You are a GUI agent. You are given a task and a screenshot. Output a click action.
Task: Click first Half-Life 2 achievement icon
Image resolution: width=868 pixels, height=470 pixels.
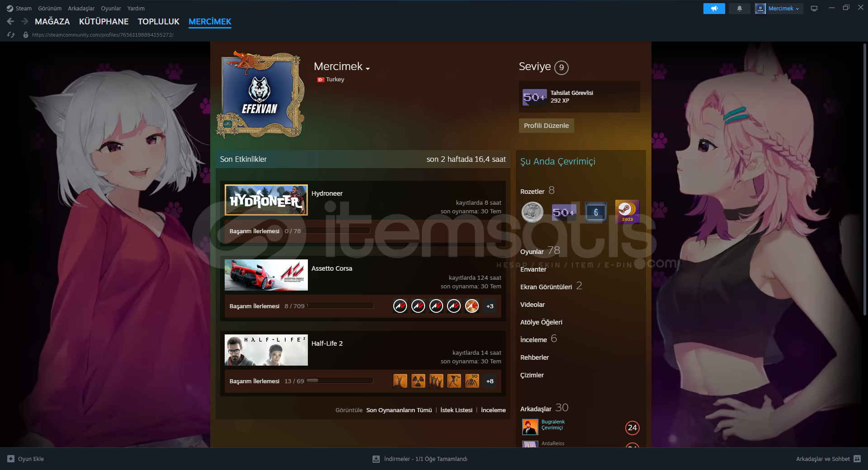click(x=400, y=381)
